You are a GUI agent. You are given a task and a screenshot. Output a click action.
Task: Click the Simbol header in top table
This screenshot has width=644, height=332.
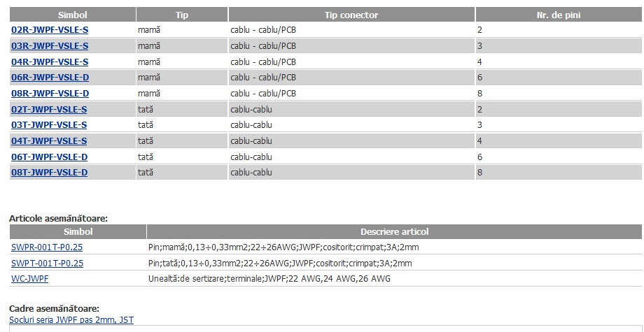click(x=73, y=15)
